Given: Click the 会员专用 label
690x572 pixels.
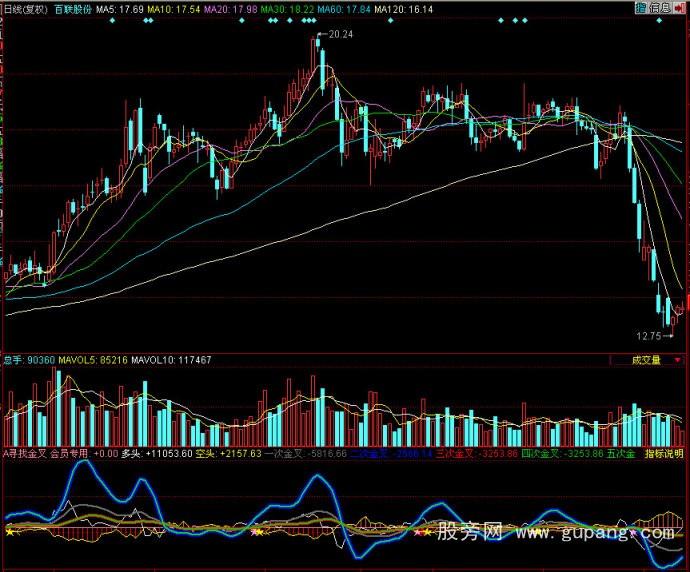Looking at the screenshot, I should [70, 454].
